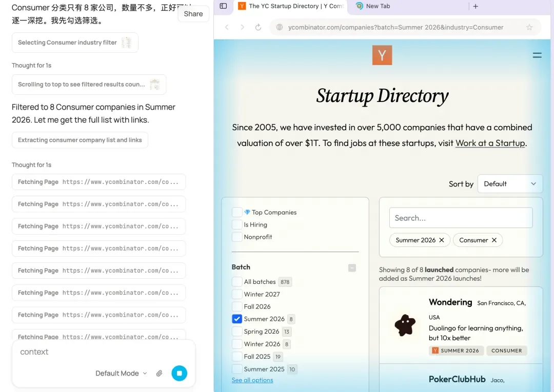The width and height of the screenshot is (554, 392).
Task: Toggle the browser sidebar panel icon
Action: [x=223, y=6]
